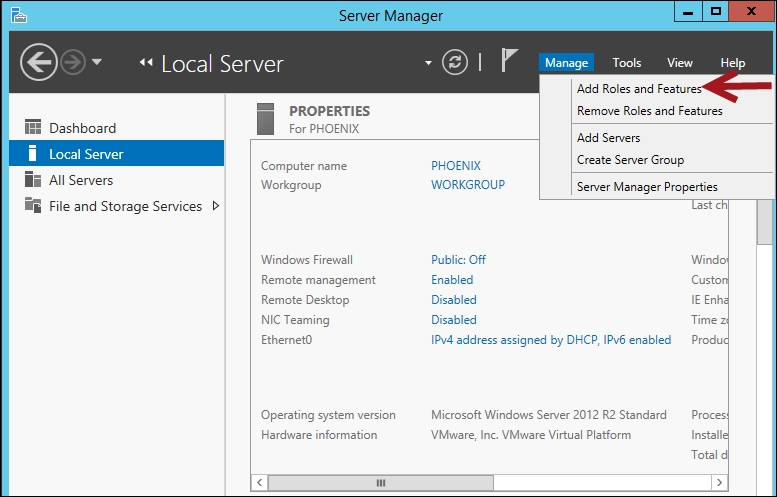Image resolution: width=777 pixels, height=497 pixels.
Task: Click the File and Storage Services icon
Action: (33, 206)
